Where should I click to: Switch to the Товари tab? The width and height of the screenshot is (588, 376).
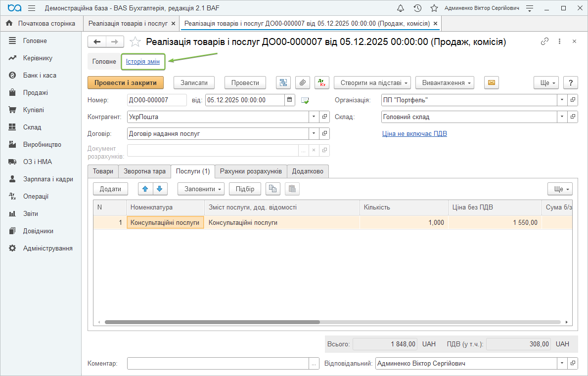pyautogui.click(x=103, y=171)
